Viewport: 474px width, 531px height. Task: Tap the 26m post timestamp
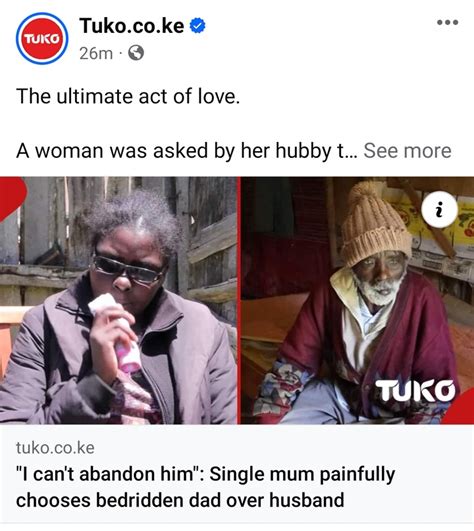point(96,53)
